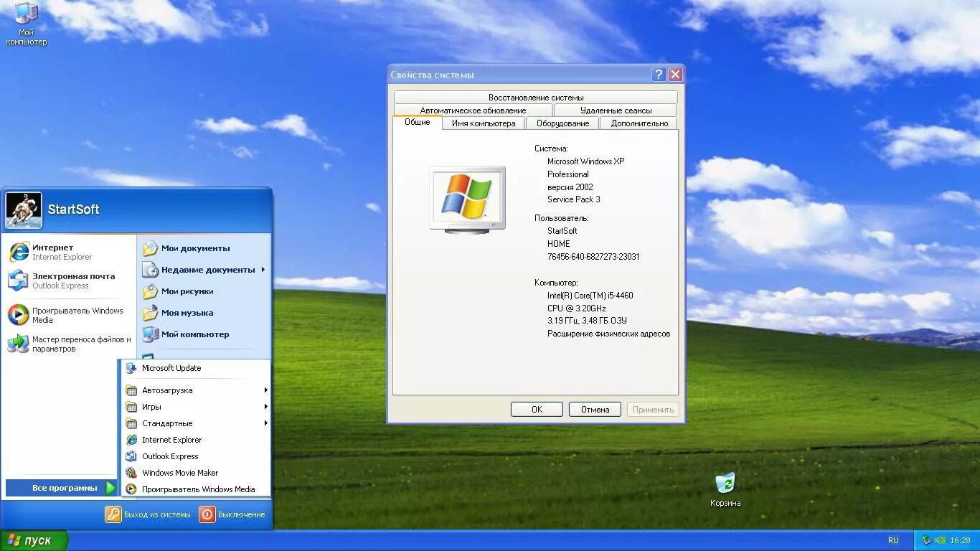The image size is (980, 551).
Task: Open Электронная почта Outlook Express pinned item
Action: click(69, 281)
